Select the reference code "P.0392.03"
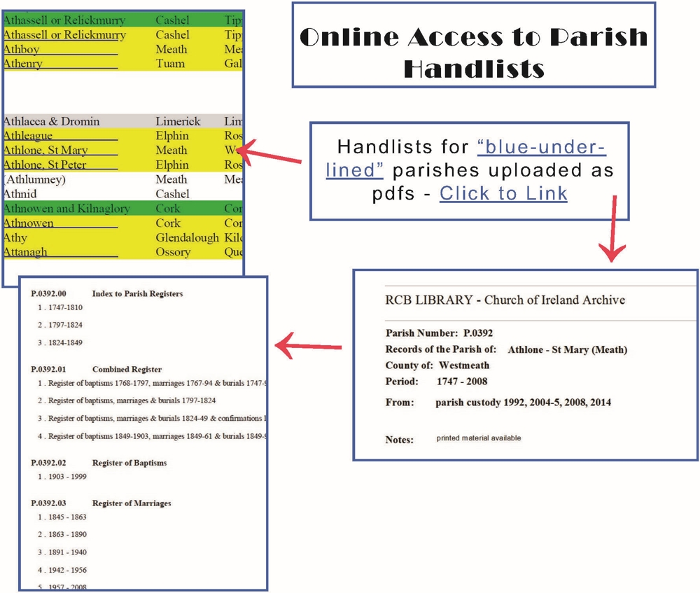The height and width of the screenshot is (593, 700). [48, 503]
